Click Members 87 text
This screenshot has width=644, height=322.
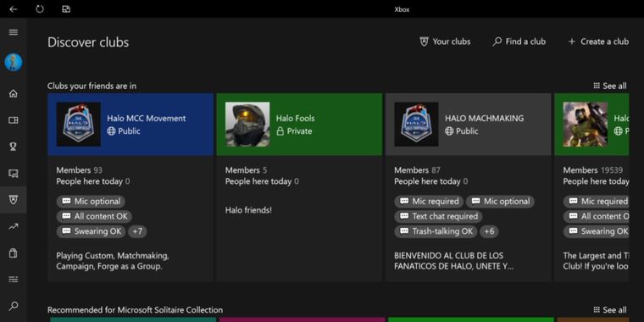pyautogui.click(x=417, y=170)
